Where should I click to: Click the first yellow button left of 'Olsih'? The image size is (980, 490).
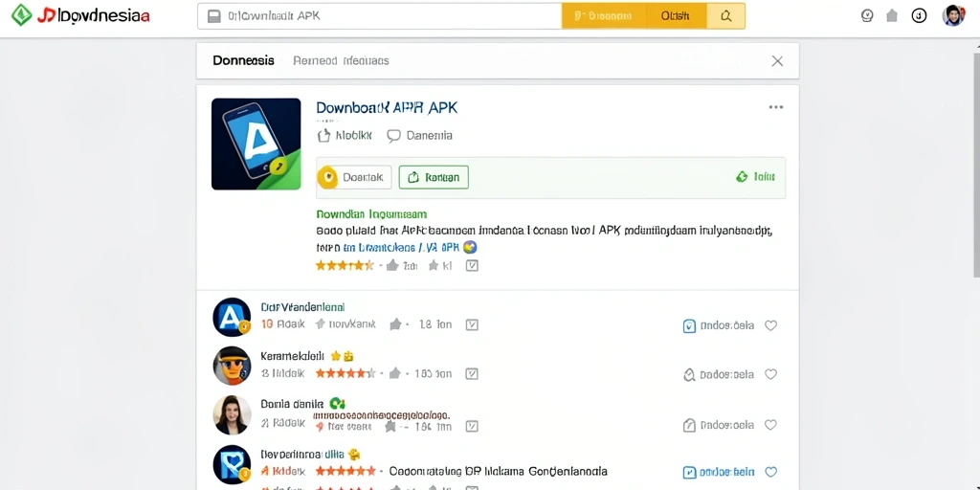point(603,16)
